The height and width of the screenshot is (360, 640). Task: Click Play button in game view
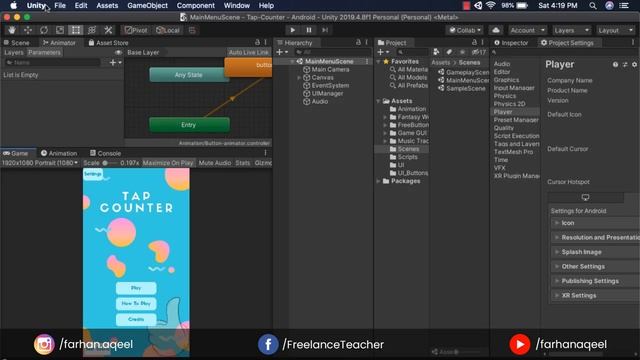click(x=136, y=288)
